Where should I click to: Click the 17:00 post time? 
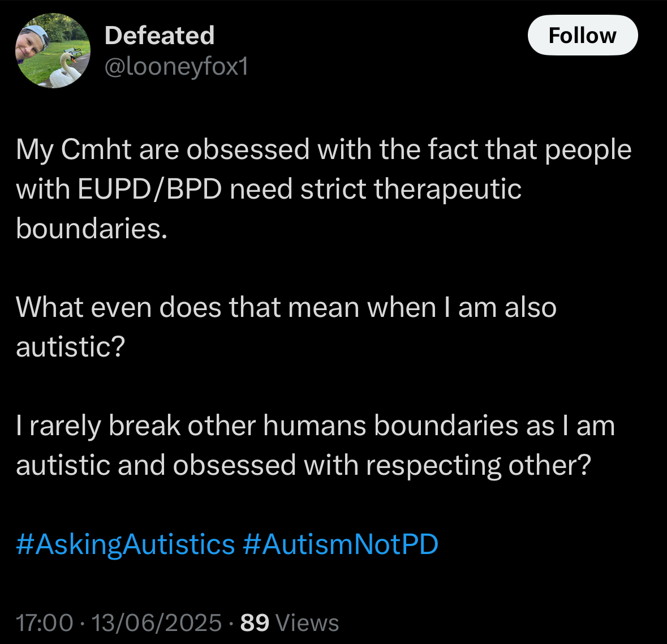coord(45,622)
